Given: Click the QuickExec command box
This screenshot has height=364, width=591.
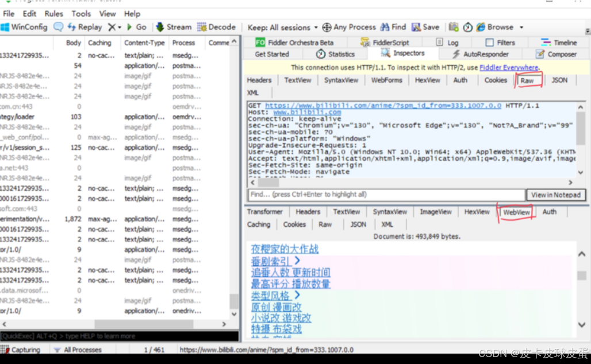Looking at the screenshot, I should pyautogui.click(x=119, y=336).
